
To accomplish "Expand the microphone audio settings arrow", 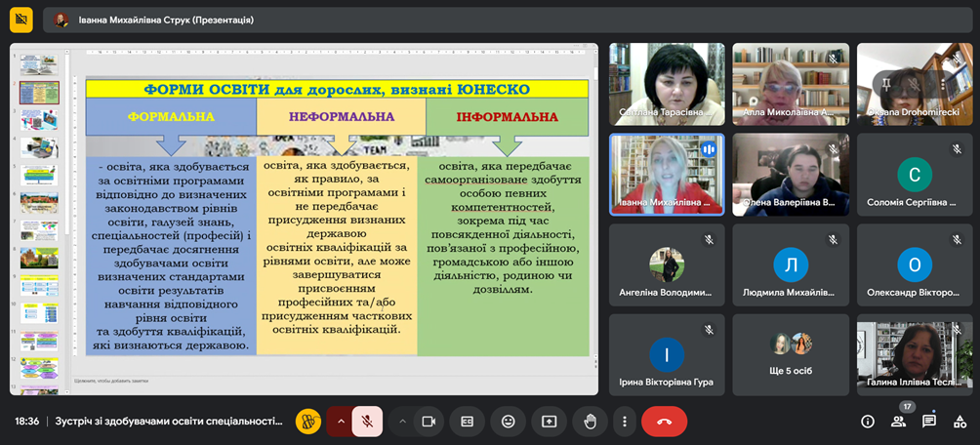I will (342, 422).
